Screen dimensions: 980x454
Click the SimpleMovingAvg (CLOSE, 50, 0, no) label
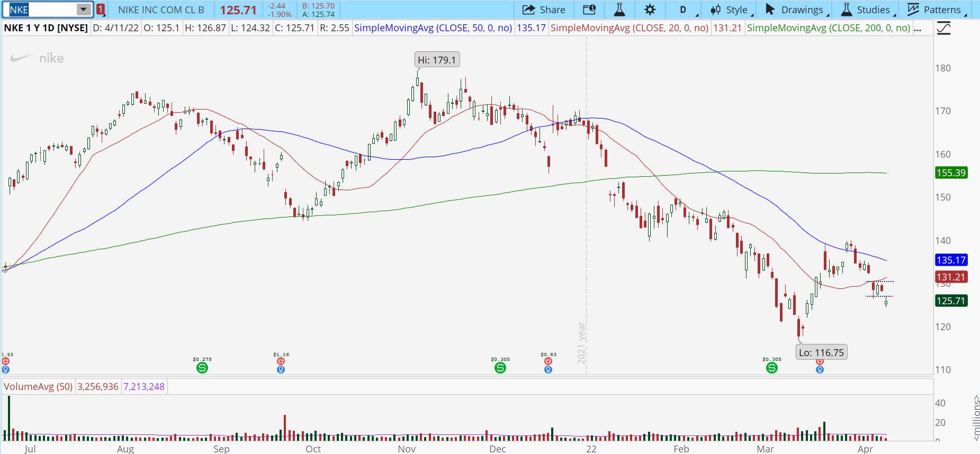tap(433, 28)
